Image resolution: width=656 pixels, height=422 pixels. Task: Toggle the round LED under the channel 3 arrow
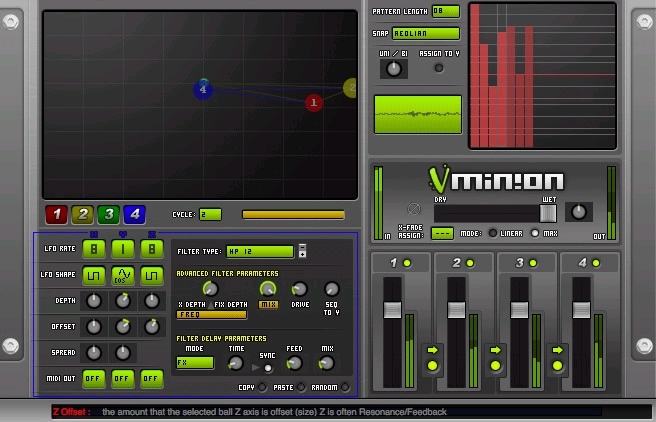tap(558, 366)
